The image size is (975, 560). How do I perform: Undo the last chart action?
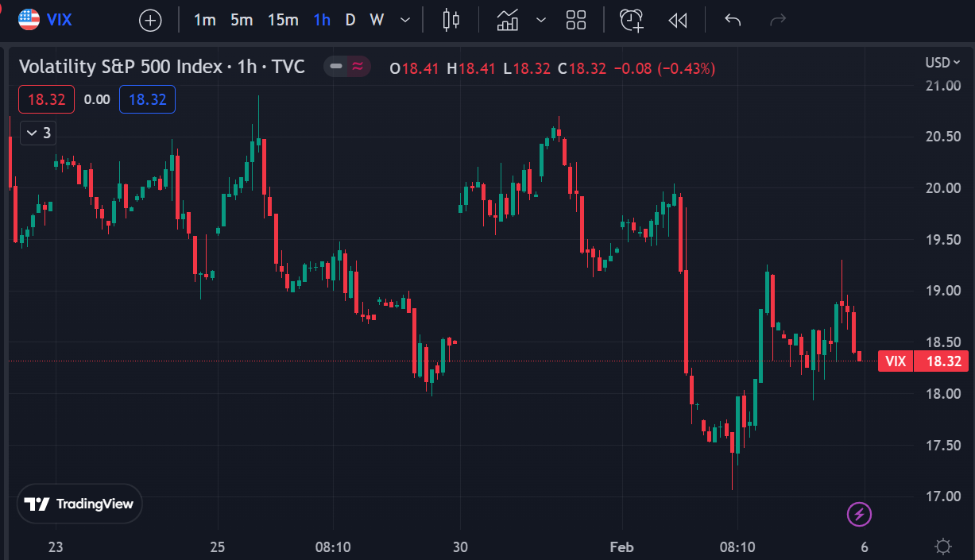[x=733, y=20]
